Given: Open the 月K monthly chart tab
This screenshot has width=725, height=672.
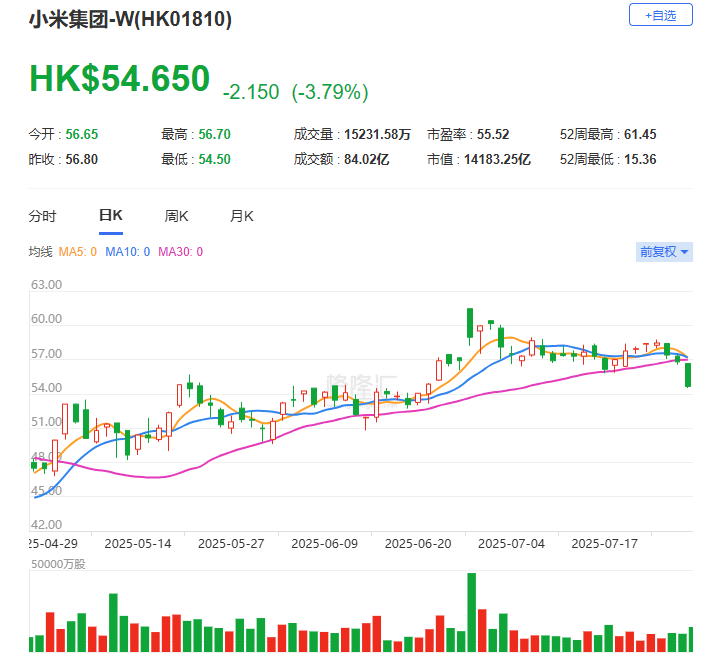Looking at the screenshot, I should click(x=241, y=216).
